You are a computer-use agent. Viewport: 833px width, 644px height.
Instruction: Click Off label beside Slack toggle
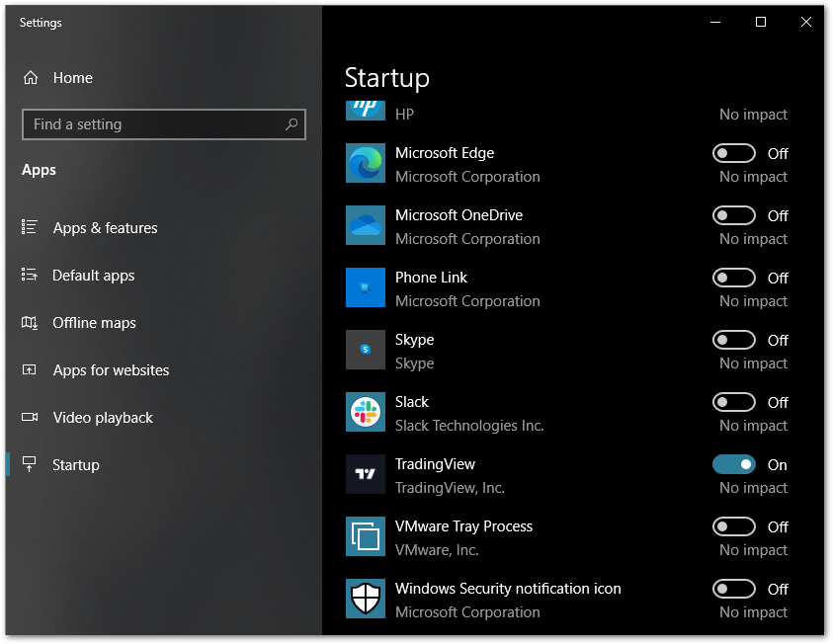click(x=778, y=402)
